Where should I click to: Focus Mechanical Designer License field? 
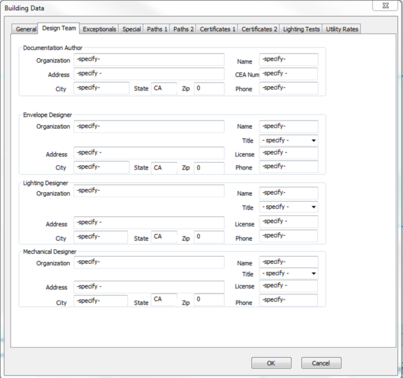(289, 286)
